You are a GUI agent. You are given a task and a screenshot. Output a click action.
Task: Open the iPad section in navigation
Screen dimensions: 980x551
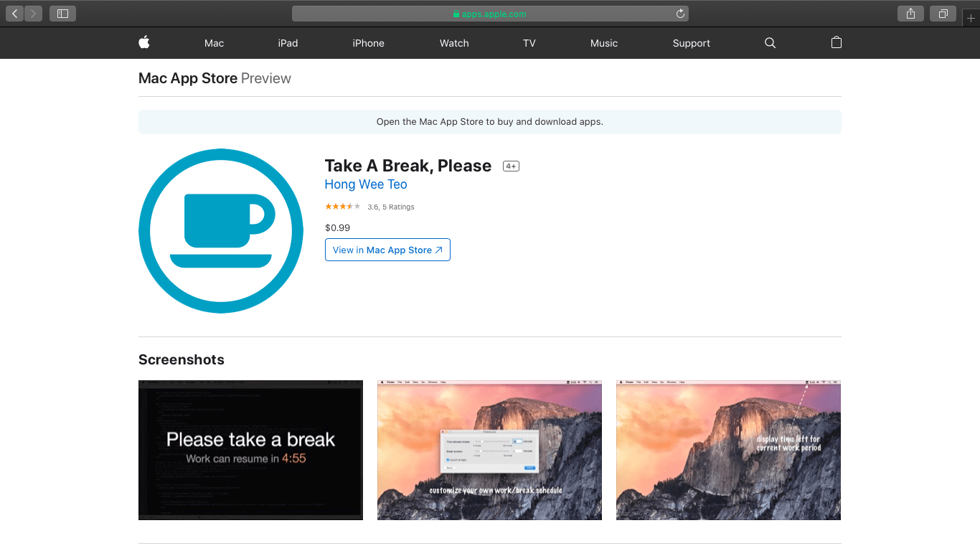point(288,43)
